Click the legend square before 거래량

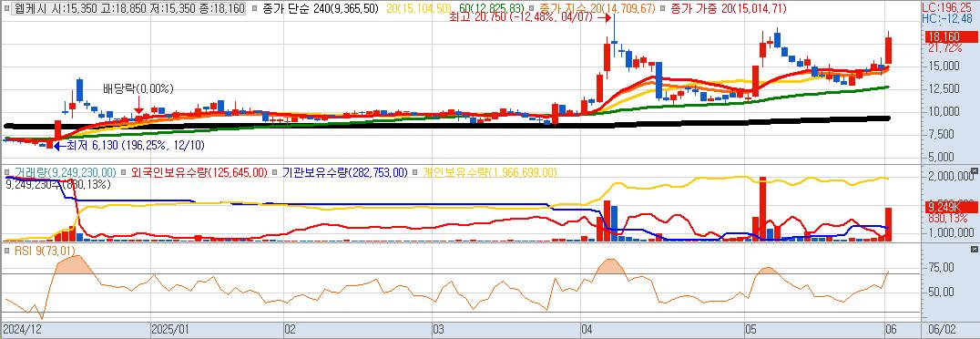pyautogui.click(x=6, y=172)
